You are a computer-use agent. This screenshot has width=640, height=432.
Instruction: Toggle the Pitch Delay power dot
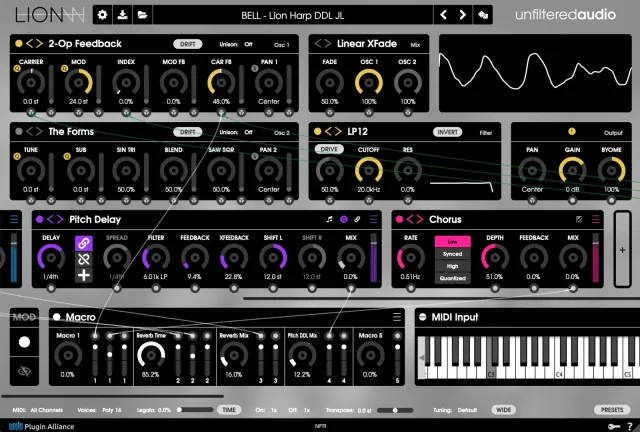[40, 220]
